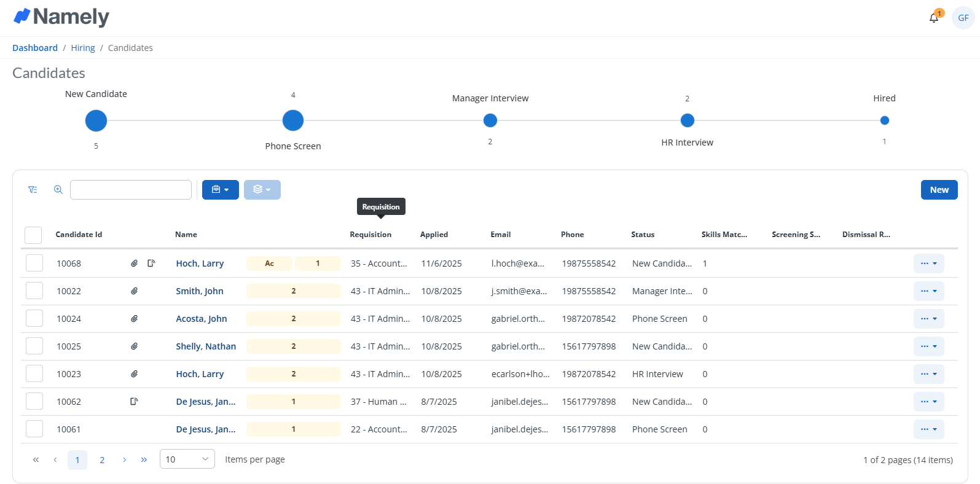The width and height of the screenshot is (980, 484).
Task: Open the briefcase dropdown button
Action: (x=220, y=190)
